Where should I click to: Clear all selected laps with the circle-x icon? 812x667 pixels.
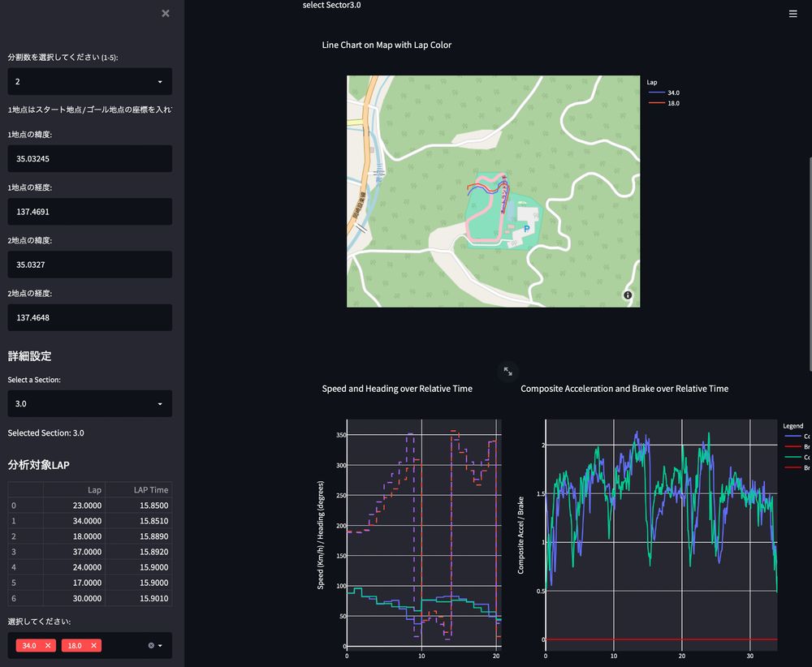(x=151, y=645)
